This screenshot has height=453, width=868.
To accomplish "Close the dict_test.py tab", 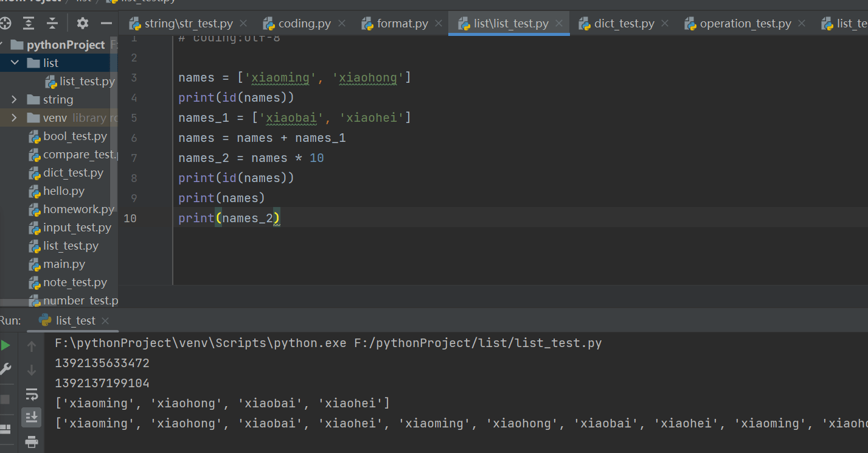I will pyautogui.click(x=665, y=23).
